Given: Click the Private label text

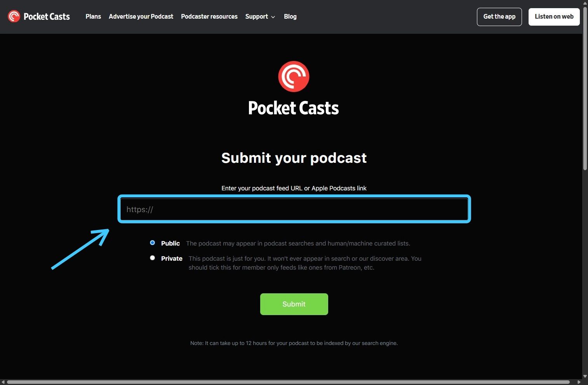Looking at the screenshot, I should pos(172,258).
